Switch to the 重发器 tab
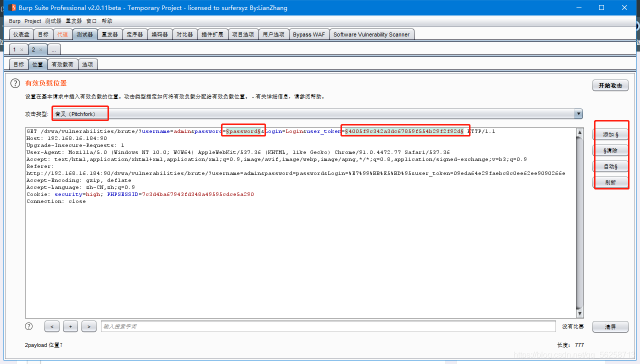The height and width of the screenshot is (364, 640). 109,34
